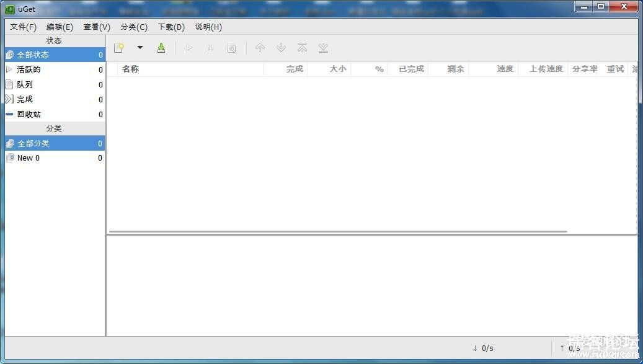643x364 pixels.
Task: Click the start download play icon
Action: (x=189, y=48)
